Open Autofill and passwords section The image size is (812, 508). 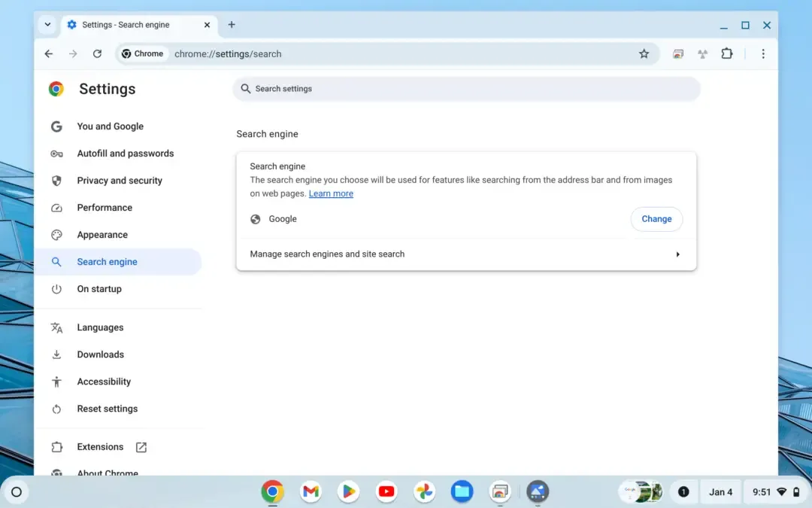click(118, 154)
